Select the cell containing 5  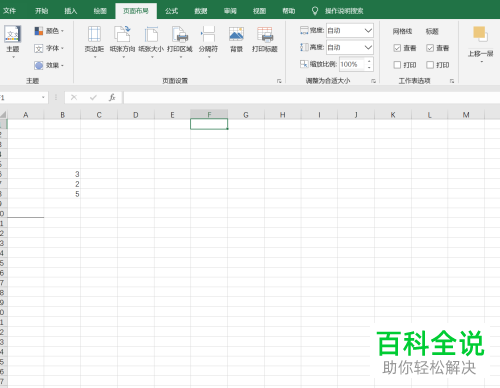62,194
